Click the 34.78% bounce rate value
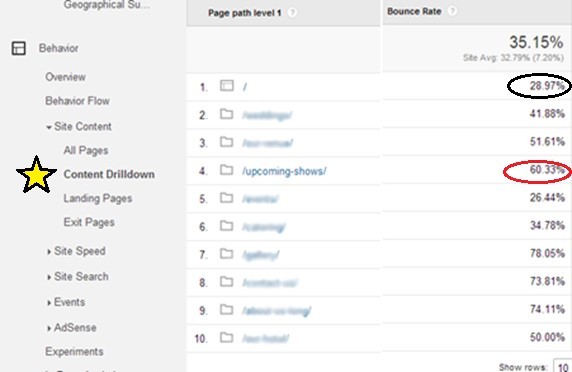Screen dimensions: 572x372 point(547,225)
